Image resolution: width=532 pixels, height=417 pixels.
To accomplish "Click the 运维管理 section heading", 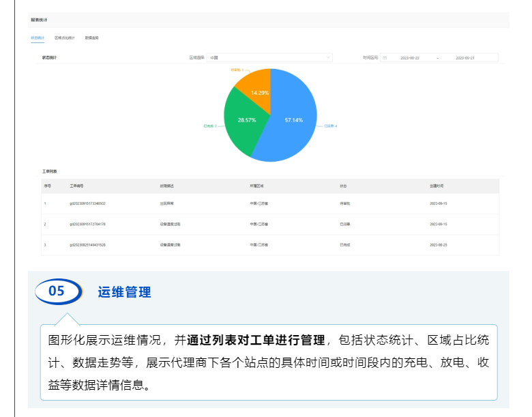I will (124, 292).
